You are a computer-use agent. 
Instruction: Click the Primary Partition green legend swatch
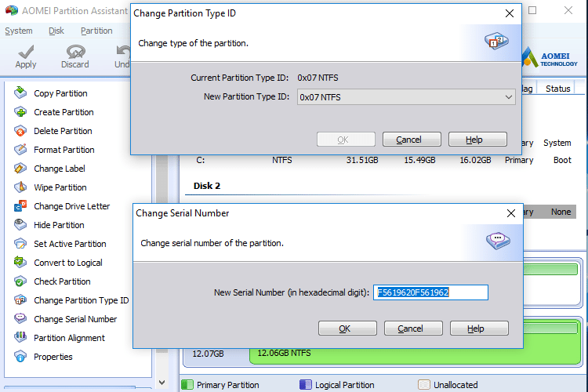[187, 384]
